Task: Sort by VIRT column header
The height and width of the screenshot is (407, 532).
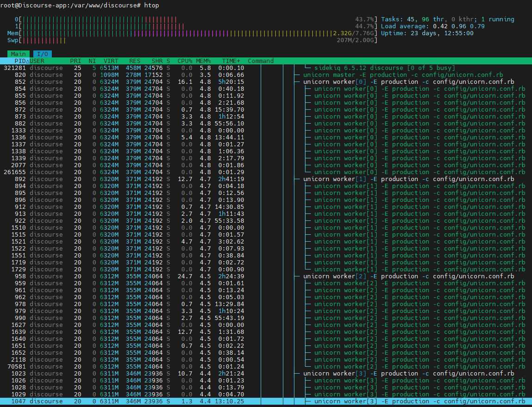Action: (x=111, y=61)
